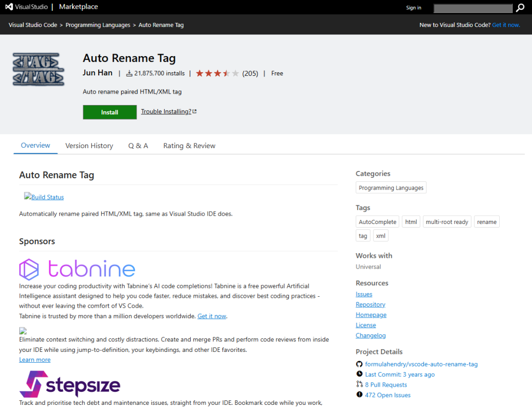
Task: Select the multi-root ready tag
Action: 447,221
